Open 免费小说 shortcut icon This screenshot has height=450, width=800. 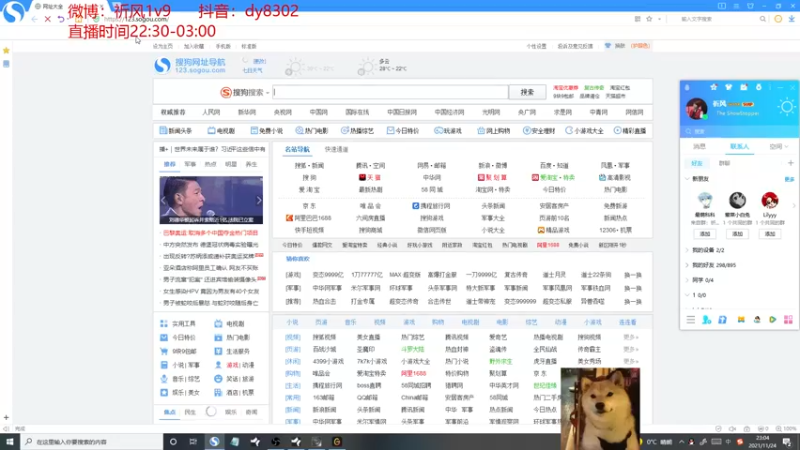[x=266, y=131]
